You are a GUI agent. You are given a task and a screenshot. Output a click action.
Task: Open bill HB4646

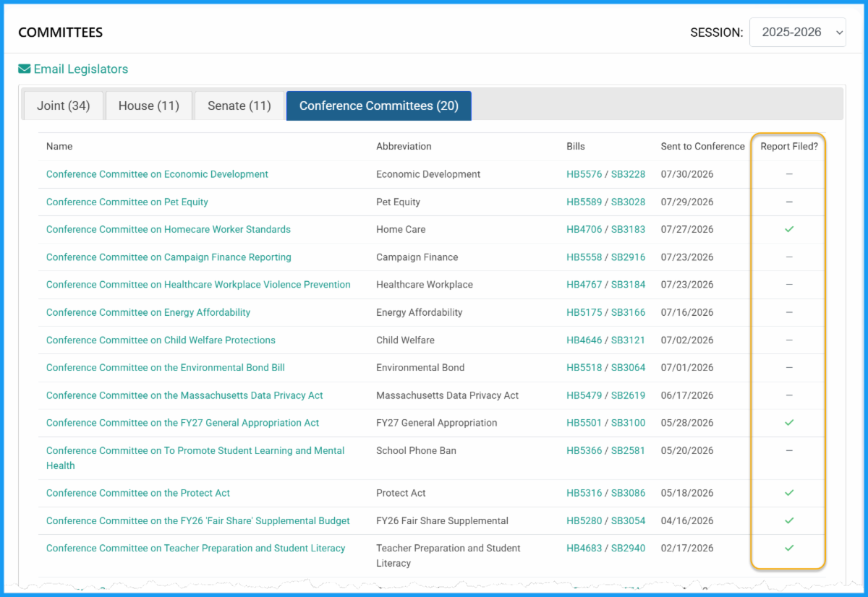coord(584,340)
